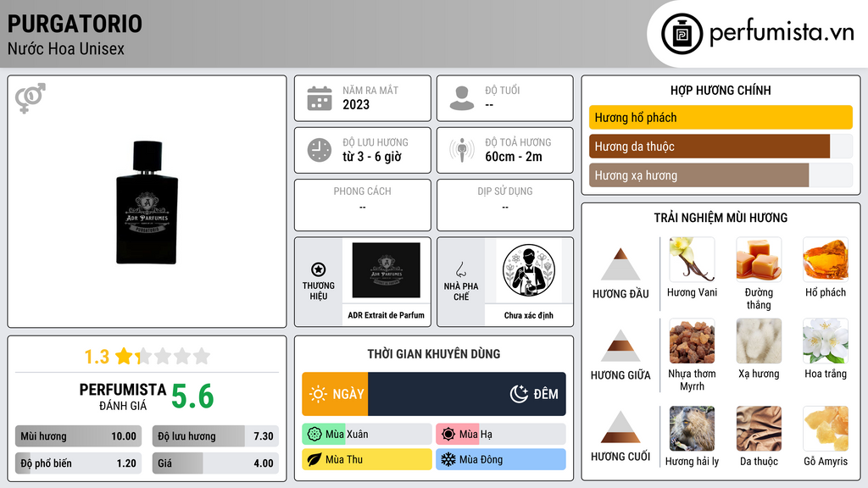
Task: Open the Purgatorio perfume bottle image
Action: [x=147, y=202]
